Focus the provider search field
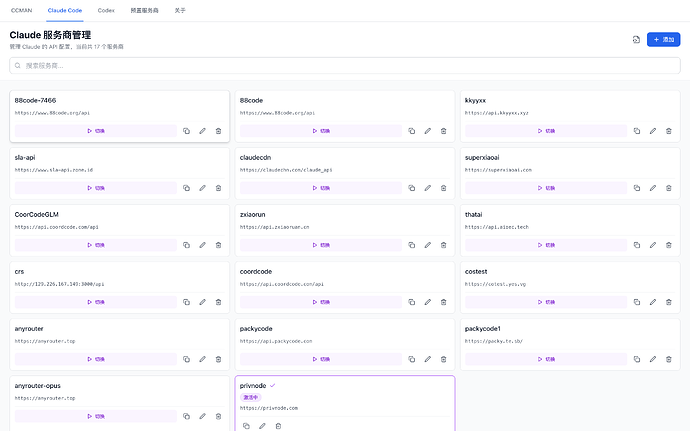690x431 pixels. pos(345,66)
